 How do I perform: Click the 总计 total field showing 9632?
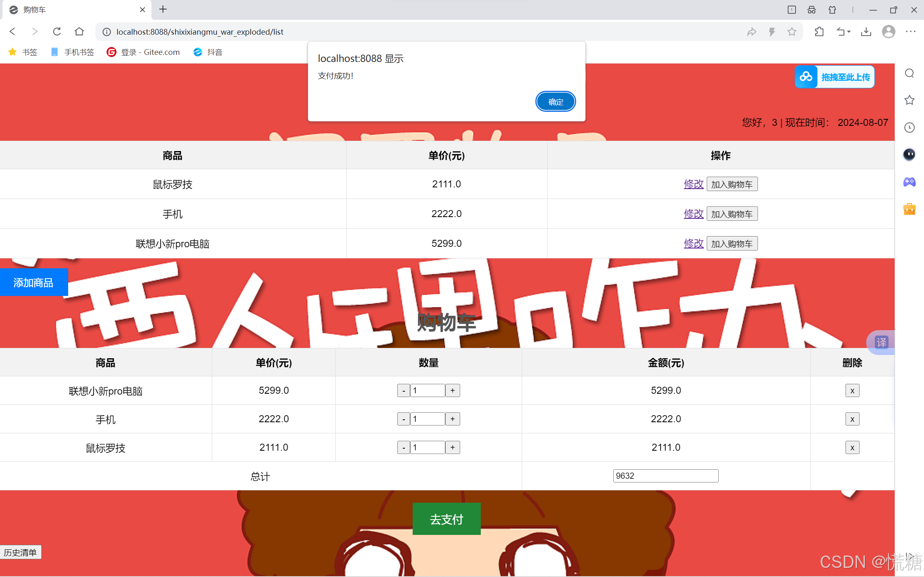(x=666, y=476)
